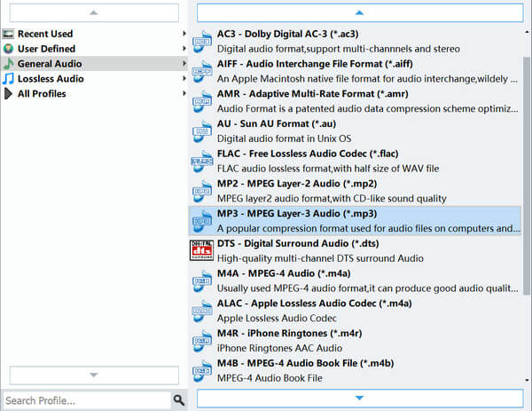Choose MP2 - MPEG Layer-2 Audio (*.mp2)
This screenshot has width=532, height=411.
pos(355,191)
